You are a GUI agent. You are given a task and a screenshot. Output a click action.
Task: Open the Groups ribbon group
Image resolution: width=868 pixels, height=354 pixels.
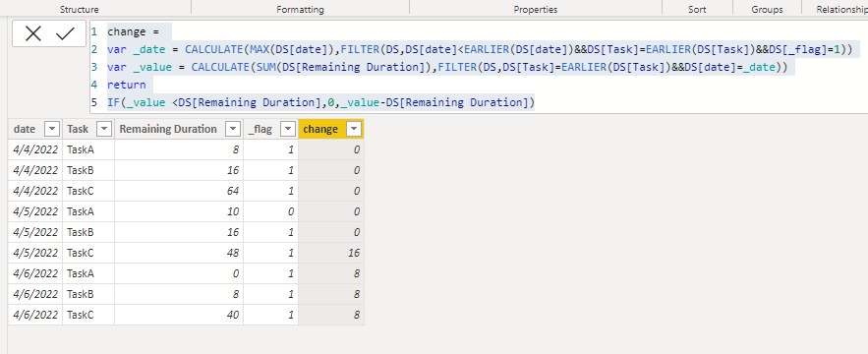tap(768, 10)
